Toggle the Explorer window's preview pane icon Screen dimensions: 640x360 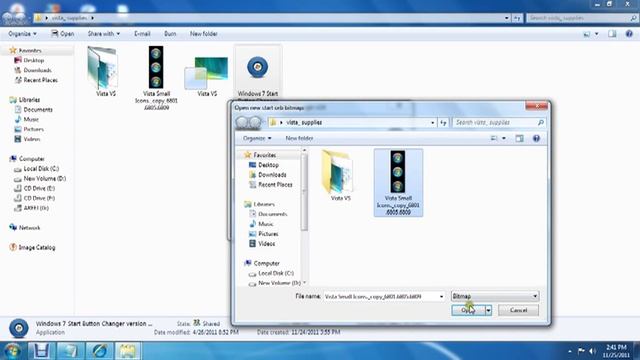(x=612, y=34)
